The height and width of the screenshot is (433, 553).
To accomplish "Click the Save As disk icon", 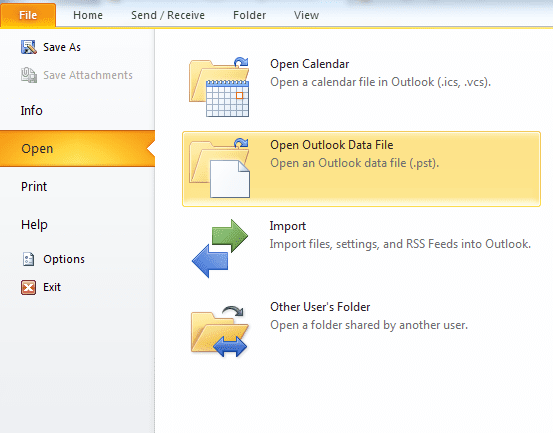I will coord(29,47).
